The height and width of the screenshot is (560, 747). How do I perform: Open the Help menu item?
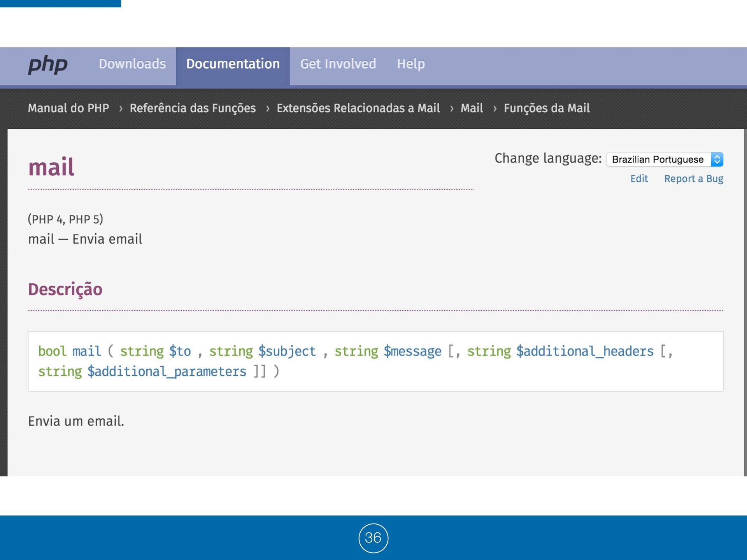(411, 64)
